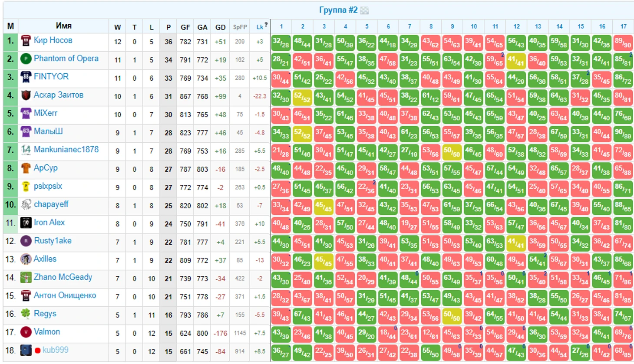Viewport: 634px width, 364px height.
Task: Click the clover avatar beside Regys
Action: (x=26, y=314)
